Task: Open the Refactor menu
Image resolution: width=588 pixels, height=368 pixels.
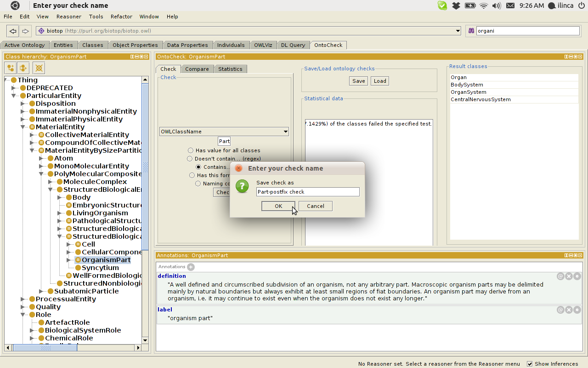Action: pyautogui.click(x=121, y=17)
